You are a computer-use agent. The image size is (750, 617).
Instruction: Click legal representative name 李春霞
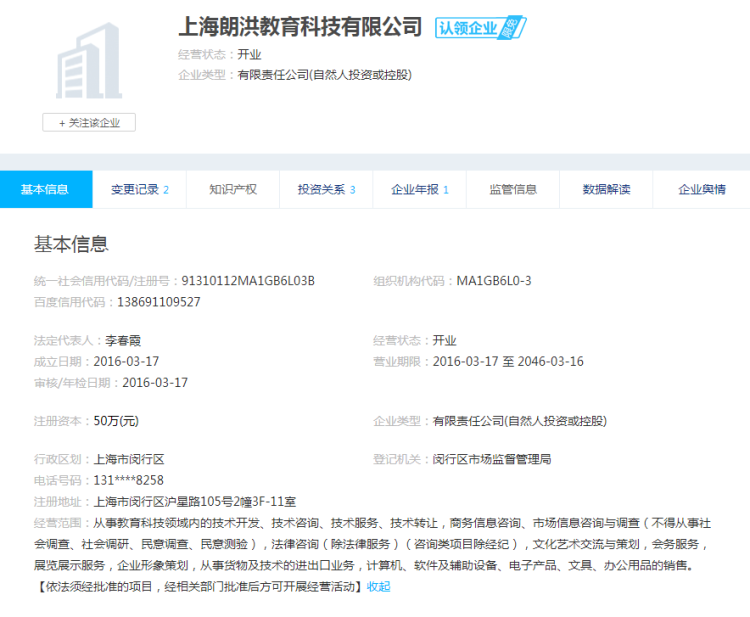click(x=123, y=341)
